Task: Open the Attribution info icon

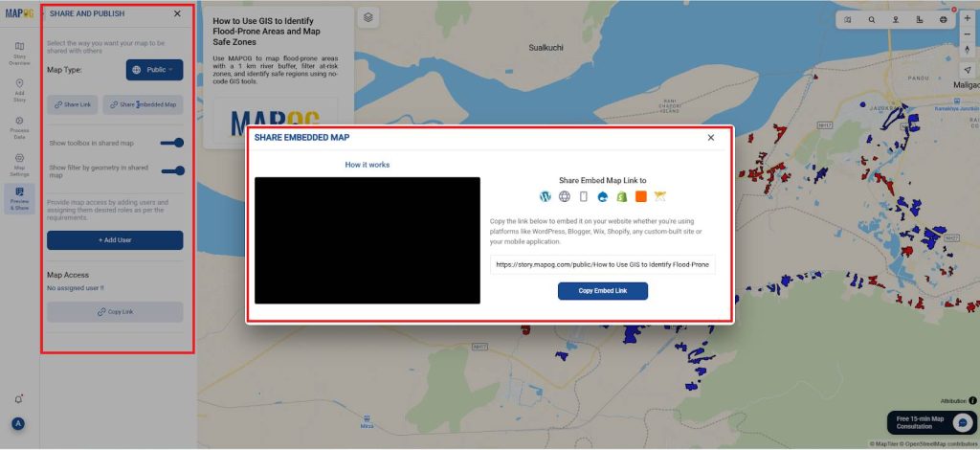Action: click(x=972, y=400)
